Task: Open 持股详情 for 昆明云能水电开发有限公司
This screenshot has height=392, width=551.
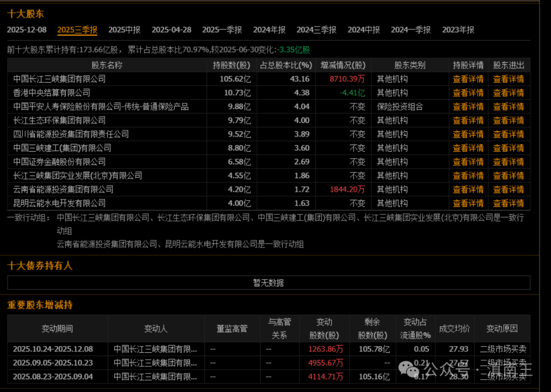Action: click(x=468, y=203)
